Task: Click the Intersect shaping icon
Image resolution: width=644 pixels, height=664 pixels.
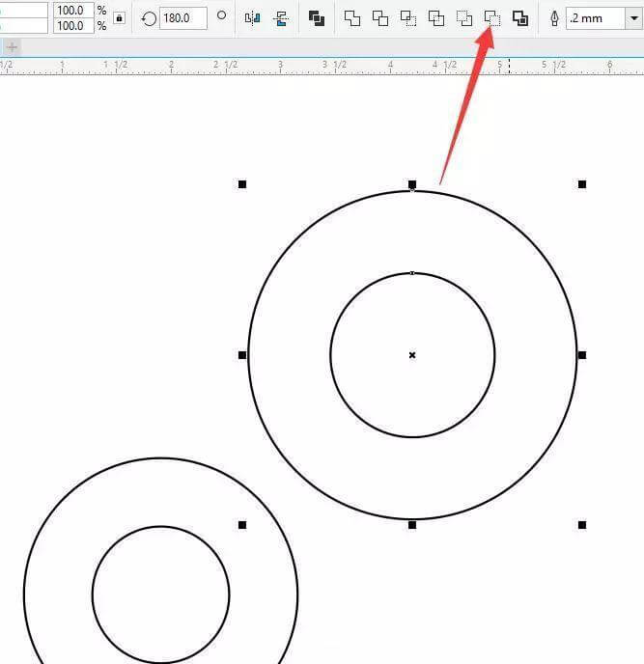Action: [x=408, y=17]
